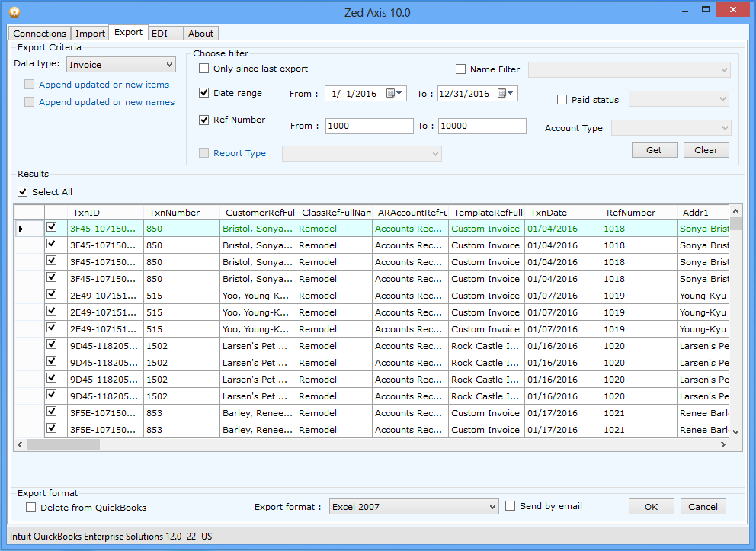Open the Export format Excel 2007 dropdown
This screenshot has width=756, height=551.
click(x=414, y=507)
